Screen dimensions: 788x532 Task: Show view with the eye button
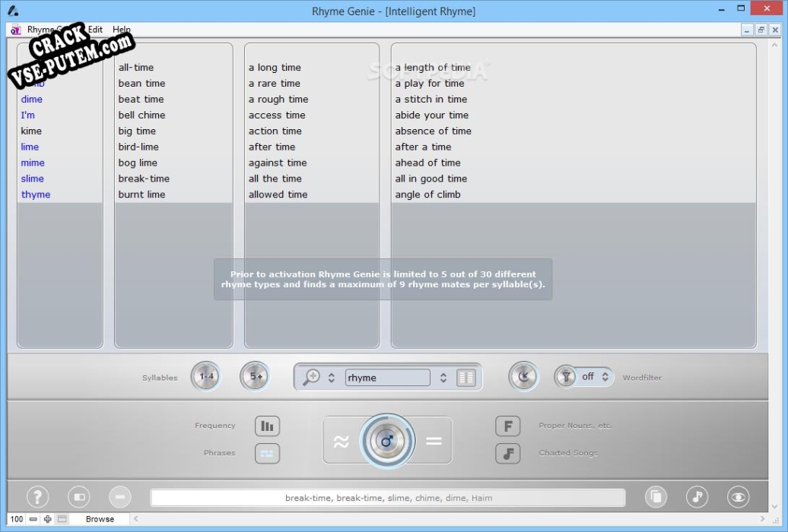click(737, 497)
